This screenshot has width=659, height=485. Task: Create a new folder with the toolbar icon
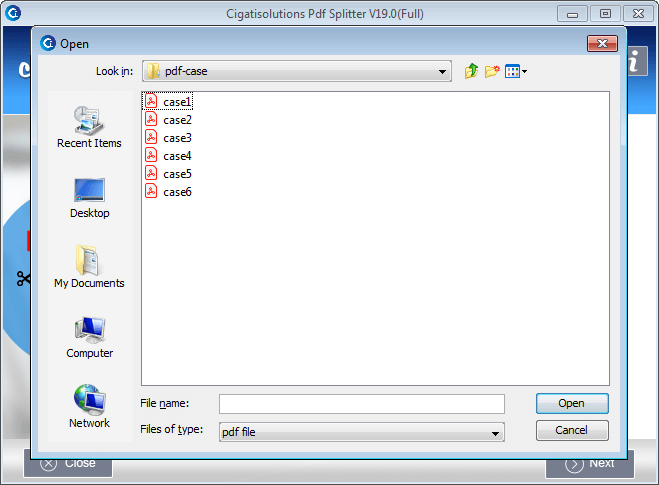492,71
